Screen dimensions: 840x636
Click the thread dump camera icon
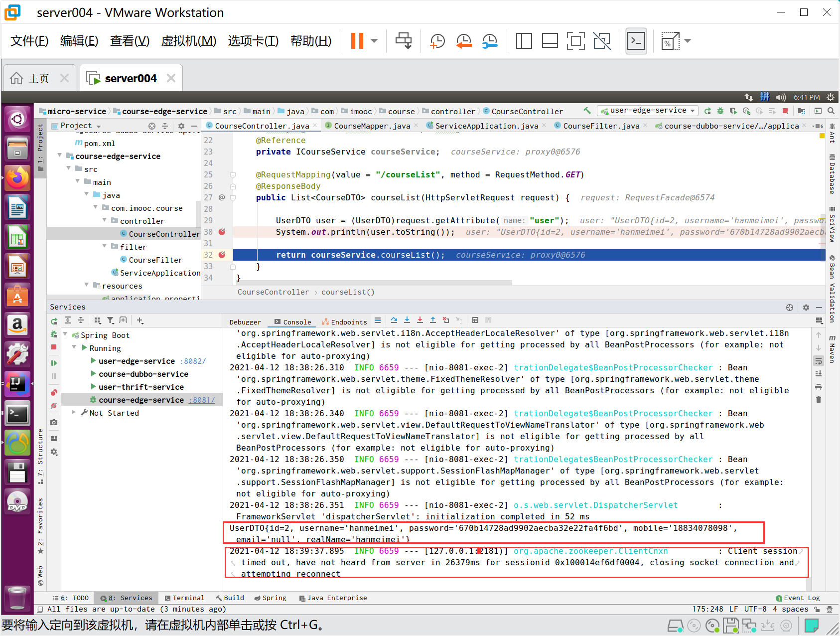click(54, 422)
